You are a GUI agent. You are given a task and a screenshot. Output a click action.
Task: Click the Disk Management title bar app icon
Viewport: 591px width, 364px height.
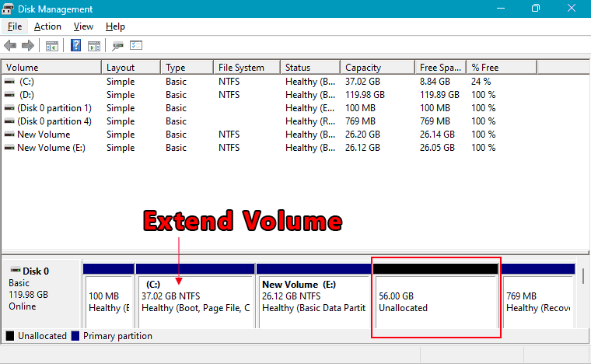9,9
